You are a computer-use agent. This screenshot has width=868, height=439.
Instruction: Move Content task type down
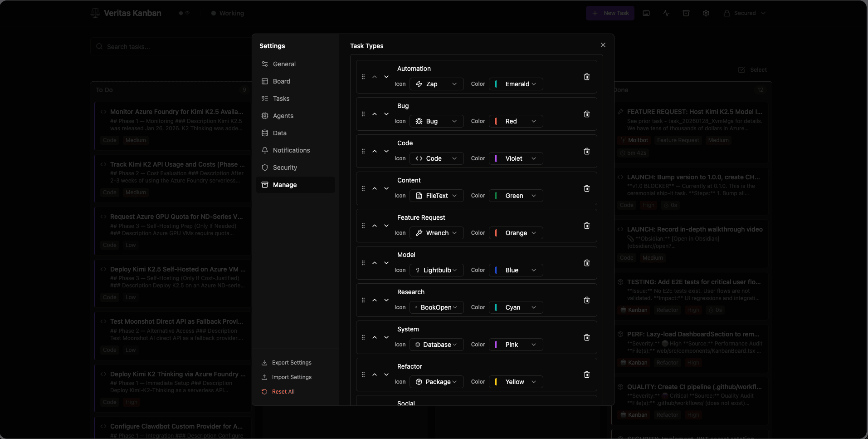click(386, 188)
